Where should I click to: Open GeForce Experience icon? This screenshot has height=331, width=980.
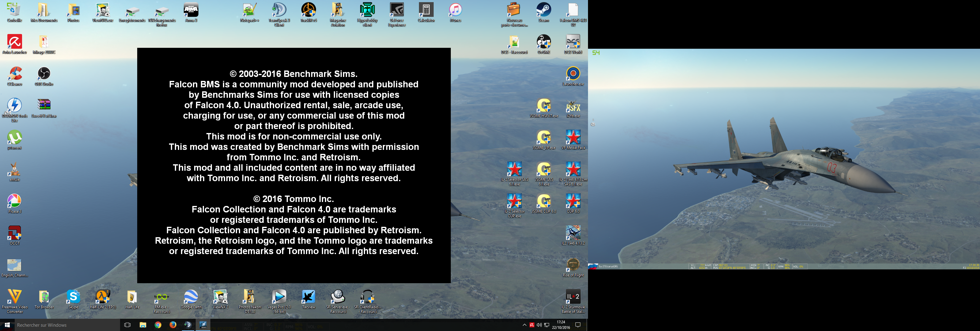coord(397,14)
